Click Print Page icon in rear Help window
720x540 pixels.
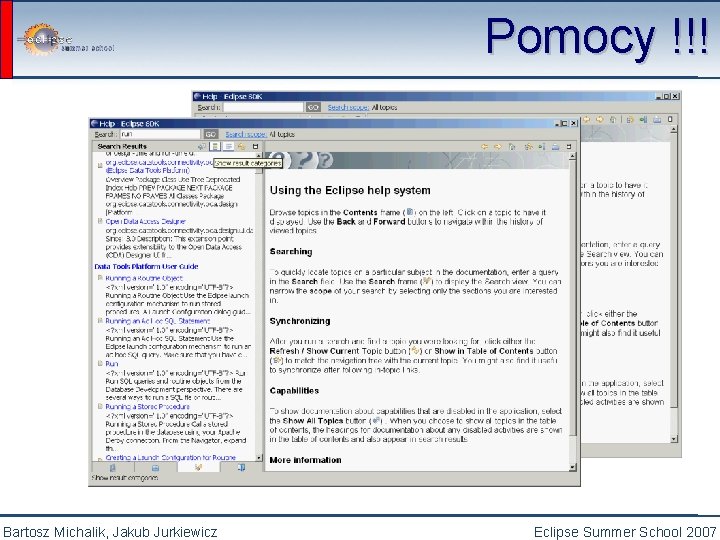click(x=657, y=119)
